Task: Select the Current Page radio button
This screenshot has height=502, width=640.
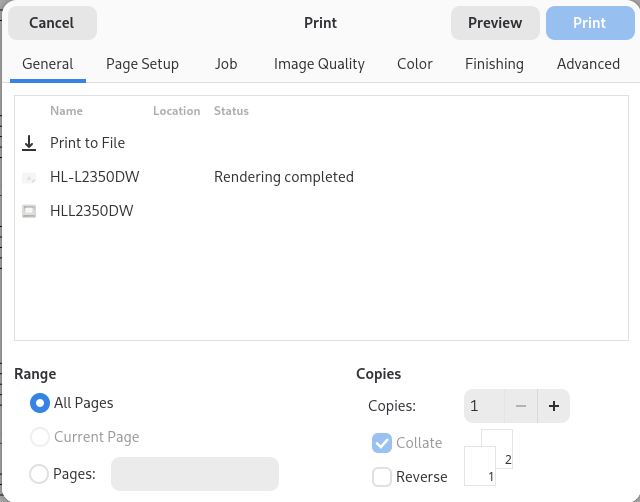Action: (x=40, y=437)
